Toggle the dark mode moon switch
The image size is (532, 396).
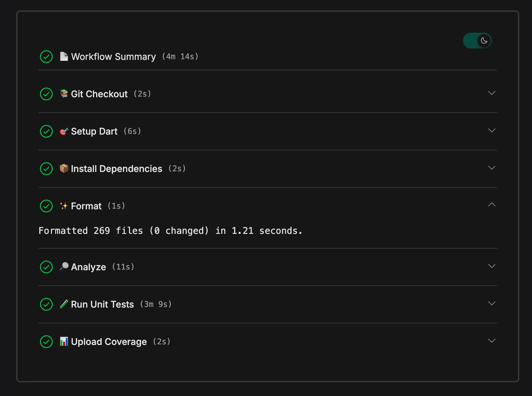click(477, 41)
